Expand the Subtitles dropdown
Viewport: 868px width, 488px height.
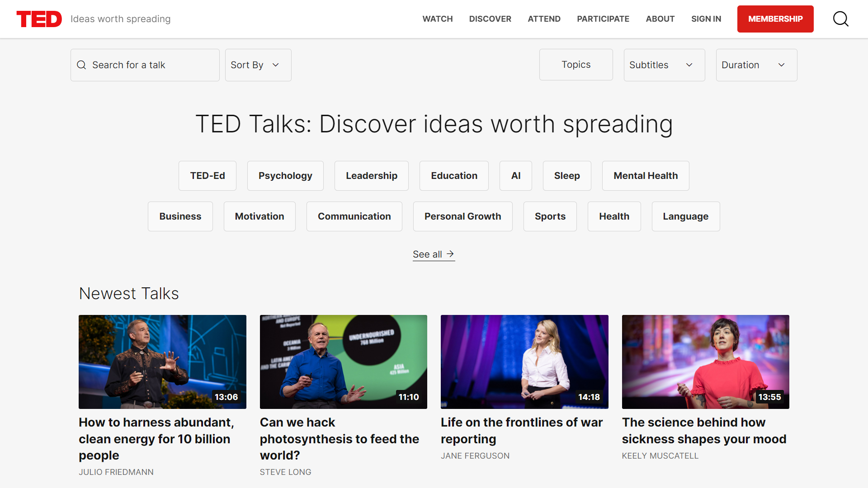[664, 65]
